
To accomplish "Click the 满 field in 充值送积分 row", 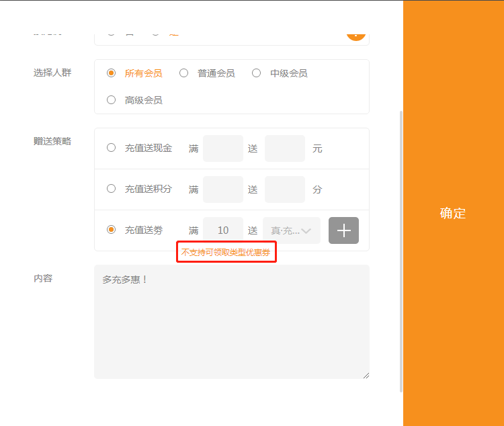I will (x=222, y=189).
